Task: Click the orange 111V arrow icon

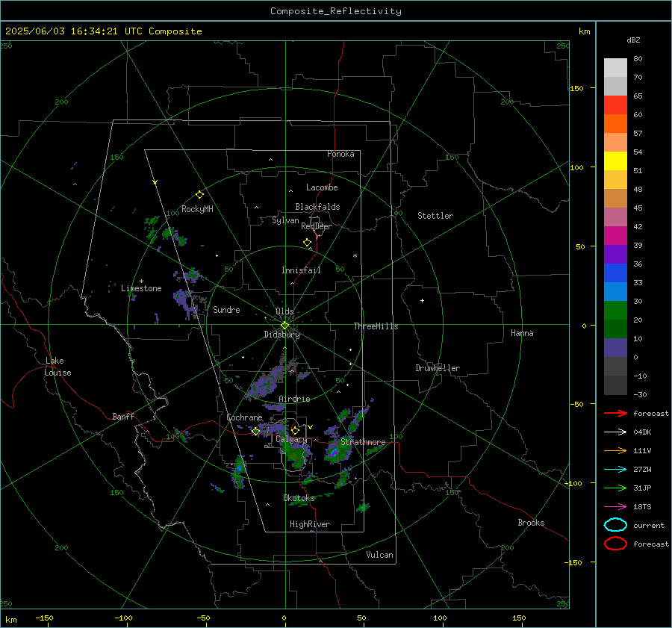Action: 615,450
